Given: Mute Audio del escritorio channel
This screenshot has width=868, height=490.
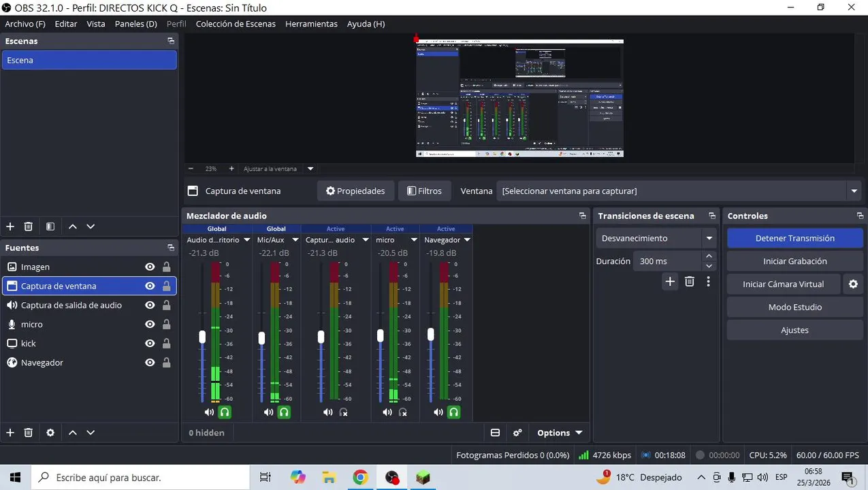Looking at the screenshot, I should pos(209,412).
